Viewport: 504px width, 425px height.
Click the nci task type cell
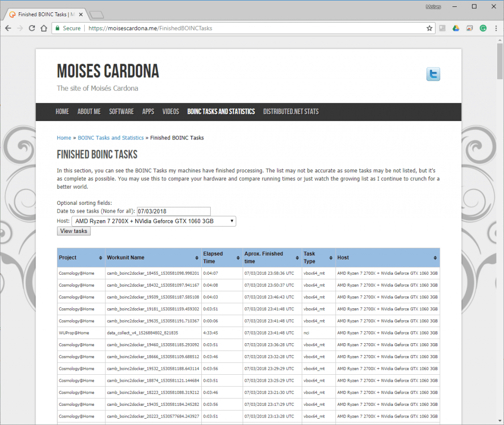(x=318, y=333)
